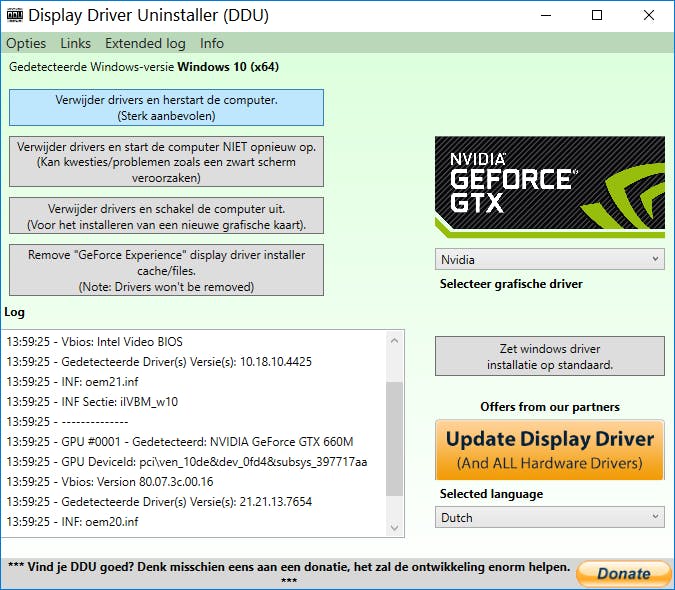Image resolution: width=675 pixels, height=590 pixels.
Task: Click the NVIDIA GeForce GTX logo image
Action: (x=549, y=186)
